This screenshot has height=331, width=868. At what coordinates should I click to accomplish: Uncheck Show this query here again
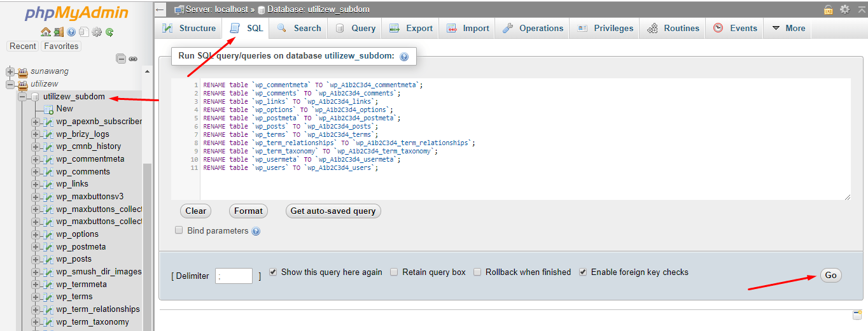pos(273,272)
